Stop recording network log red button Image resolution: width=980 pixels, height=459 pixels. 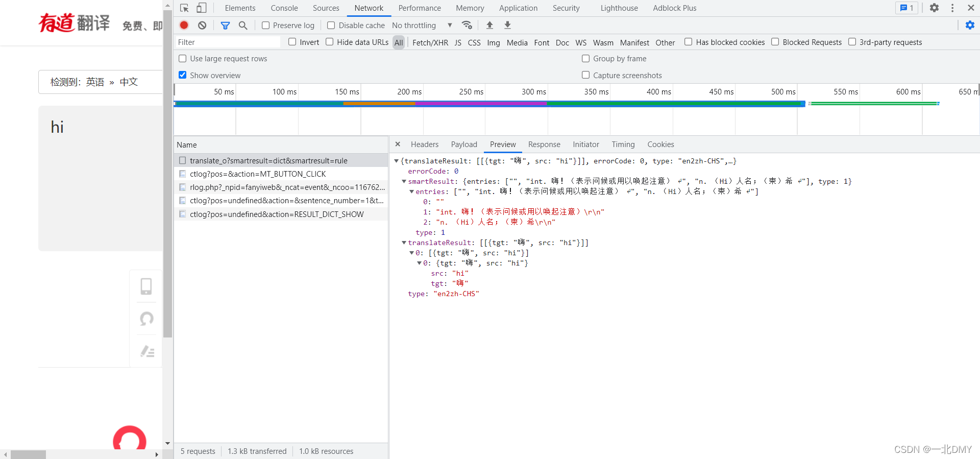point(184,25)
